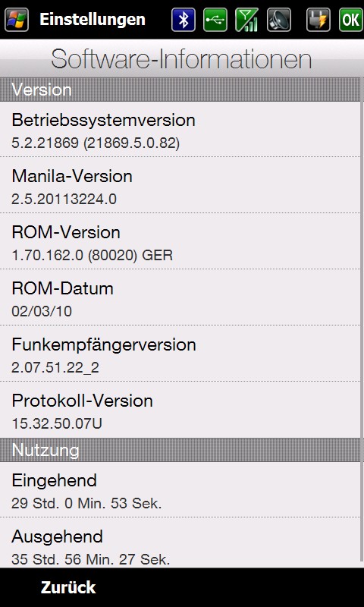The width and height of the screenshot is (364, 607).
Task: Select the Funkempfängerversion entry
Action: click(x=180, y=354)
